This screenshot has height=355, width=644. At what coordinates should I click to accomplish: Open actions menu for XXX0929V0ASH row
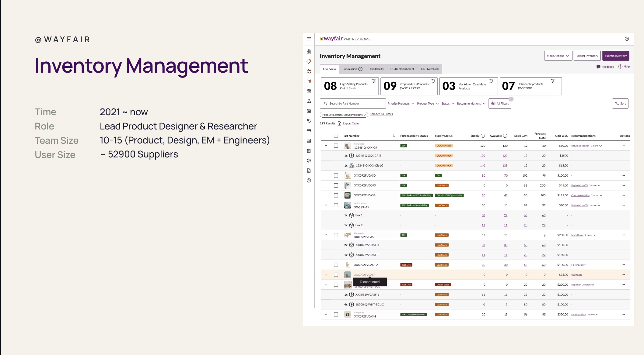[x=623, y=314]
